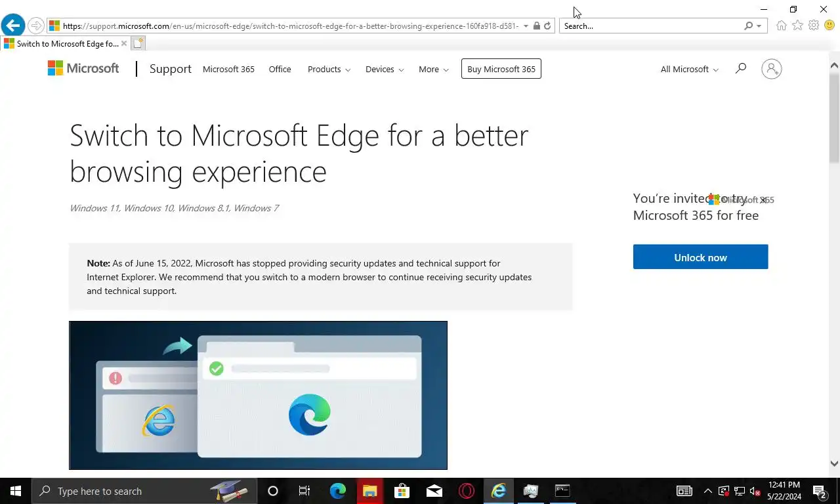Screen dimensions: 840x504
Task: Click the site search magnifier icon
Action: [x=741, y=68]
